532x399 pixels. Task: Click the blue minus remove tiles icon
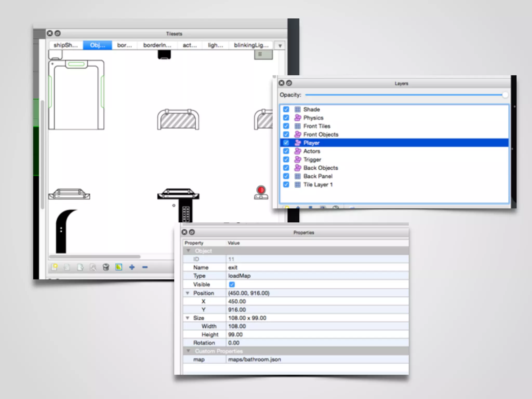tap(145, 267)
